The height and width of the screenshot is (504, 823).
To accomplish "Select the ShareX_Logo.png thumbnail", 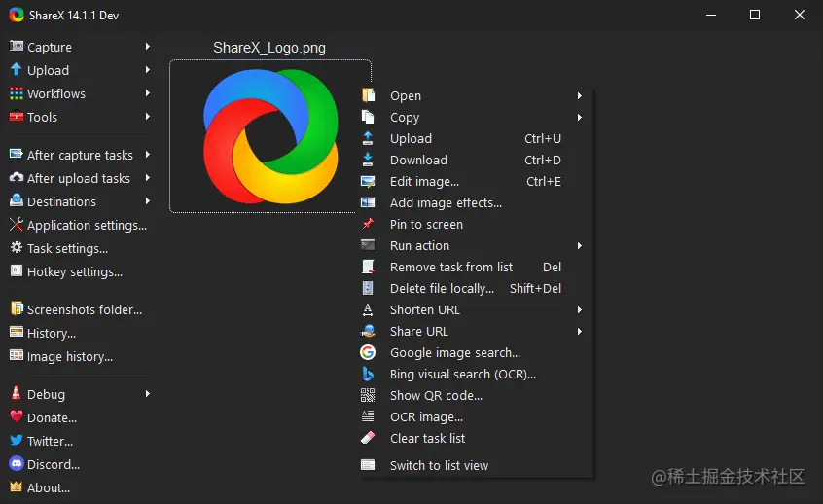I will pyautogui.click(x=270, y=136).
